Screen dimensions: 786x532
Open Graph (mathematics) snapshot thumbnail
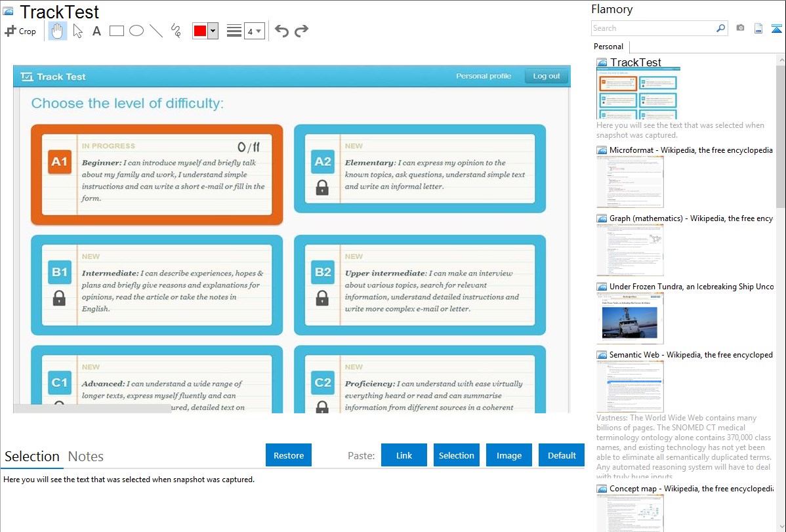[630, 250]
